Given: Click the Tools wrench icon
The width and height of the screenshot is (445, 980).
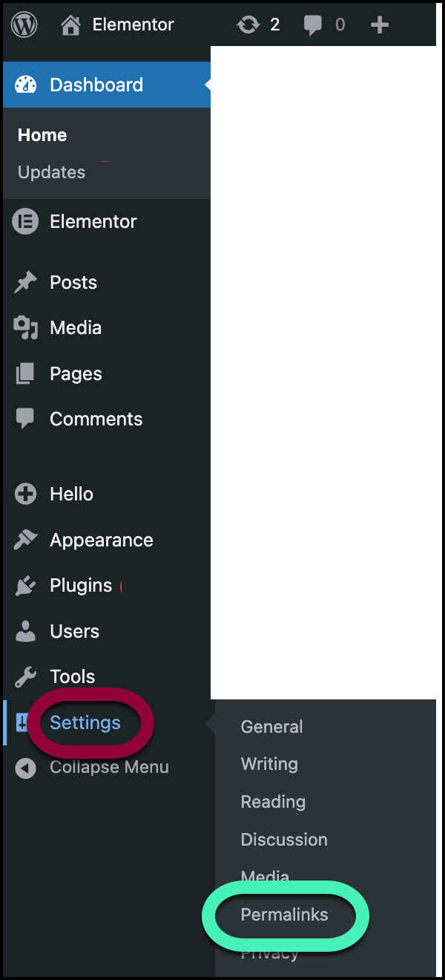Looking at the screenshot, I should [25, 676].
